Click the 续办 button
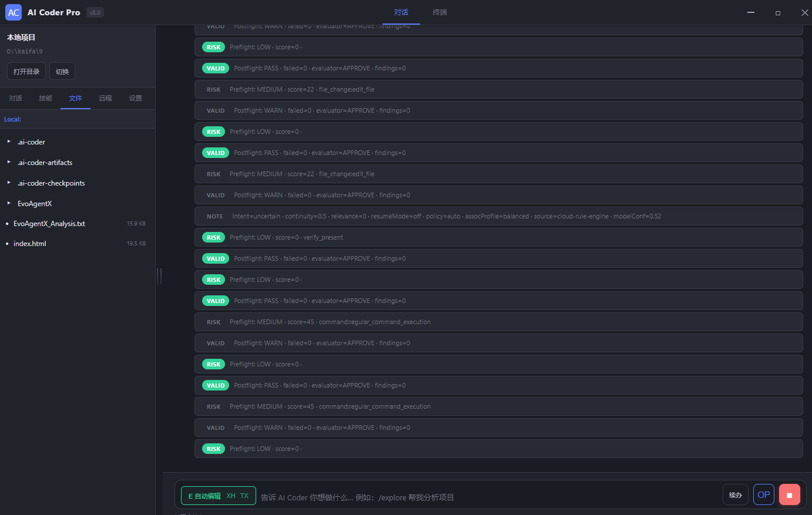This screenshot has width=812, height=515. [x=736, y=495]
